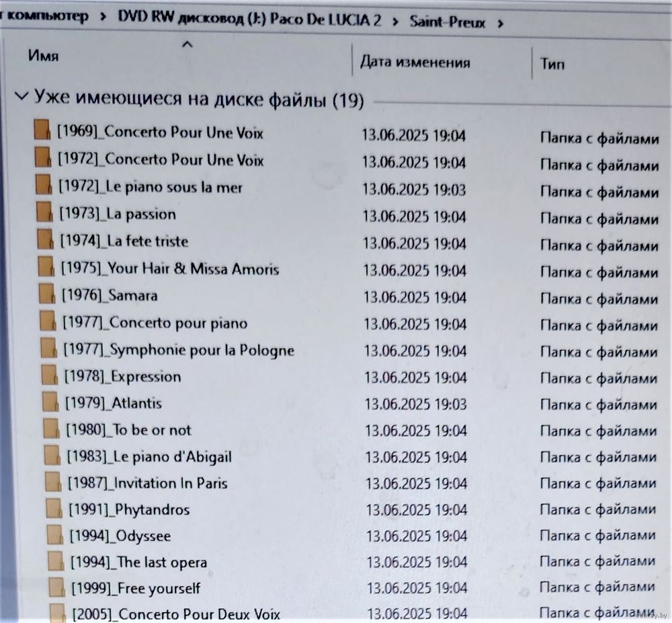The height and width of the screenshot is (623, 672).
Task: Select the folder icon for [1987]_Invitation In Paris
Action: point(53,482)
